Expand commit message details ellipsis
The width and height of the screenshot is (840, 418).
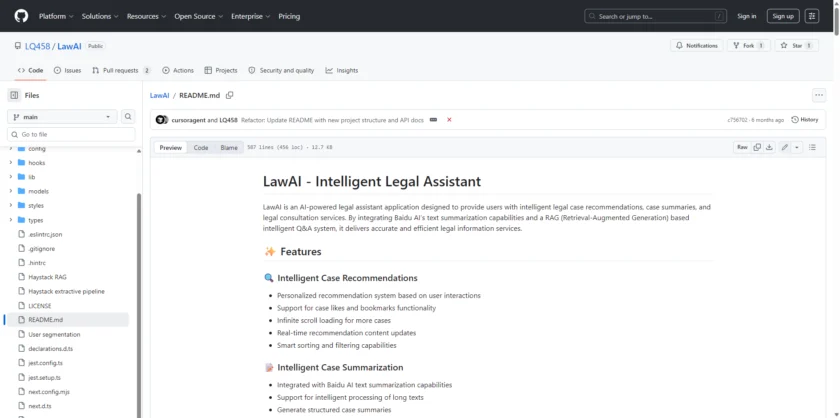pos(433,120)
